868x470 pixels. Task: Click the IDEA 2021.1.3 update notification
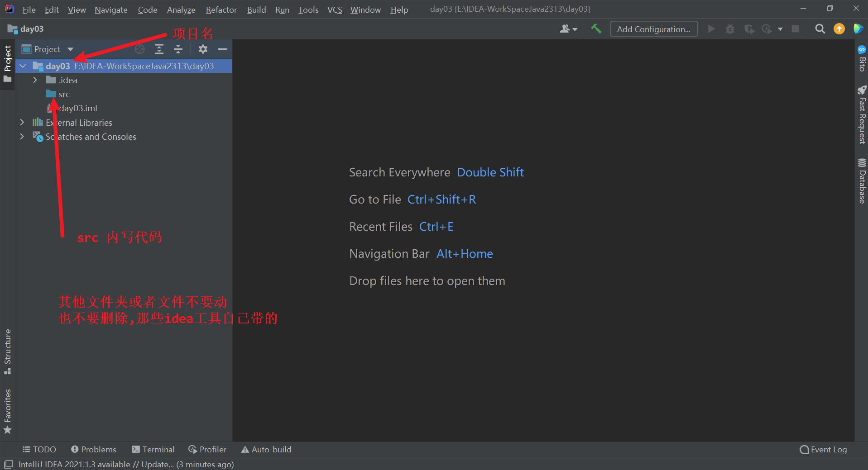[126, 464]
